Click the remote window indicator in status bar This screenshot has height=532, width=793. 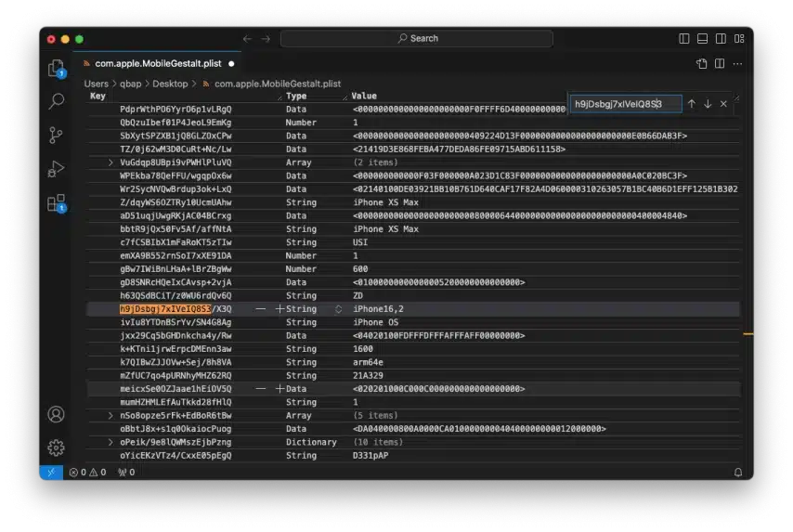pyautogui.click(x=51, y=473)
